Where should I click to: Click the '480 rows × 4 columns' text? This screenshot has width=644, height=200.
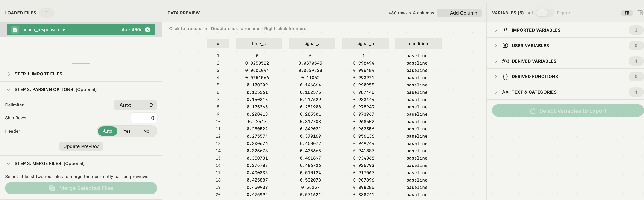411,13
